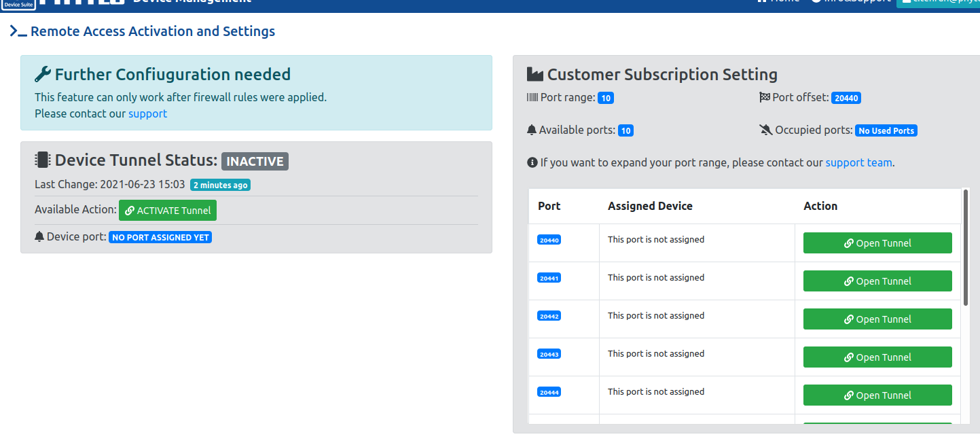Click the Device Suite logo in header

click(18, 4)
